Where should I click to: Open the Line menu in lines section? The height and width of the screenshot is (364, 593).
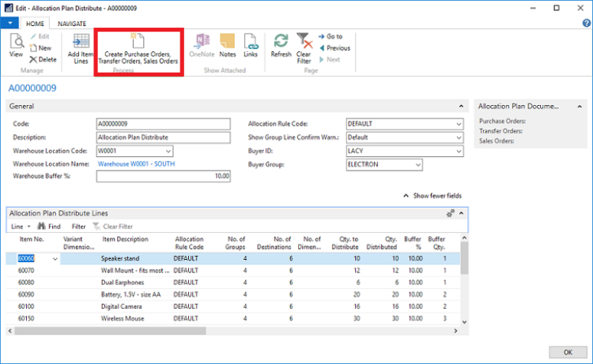[19, 226]
